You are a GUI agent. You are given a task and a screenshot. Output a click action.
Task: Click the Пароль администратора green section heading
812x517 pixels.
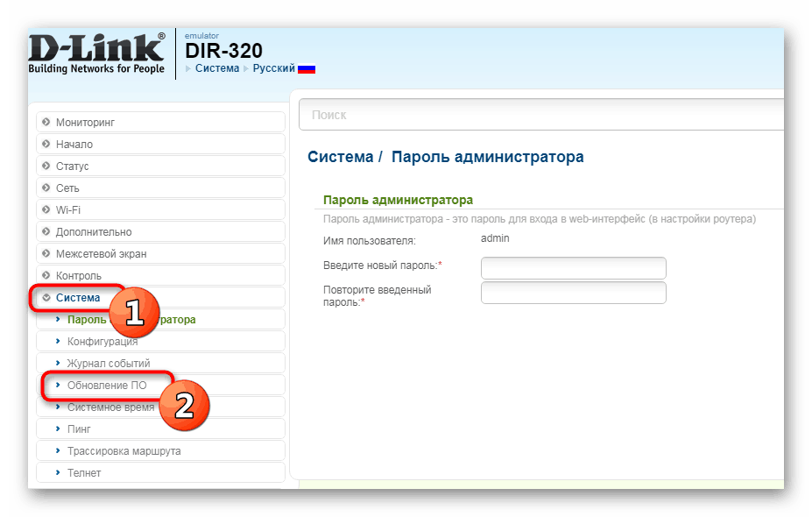pos(398,200)
